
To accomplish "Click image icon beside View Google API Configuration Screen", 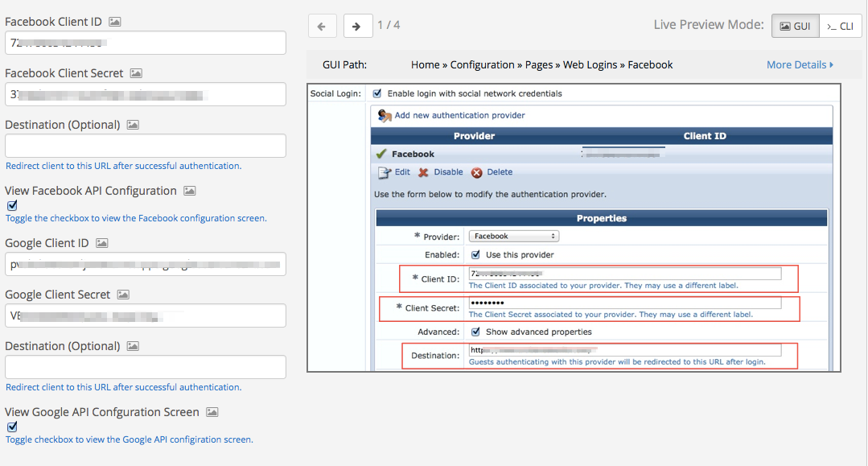I will click(212, 412).
